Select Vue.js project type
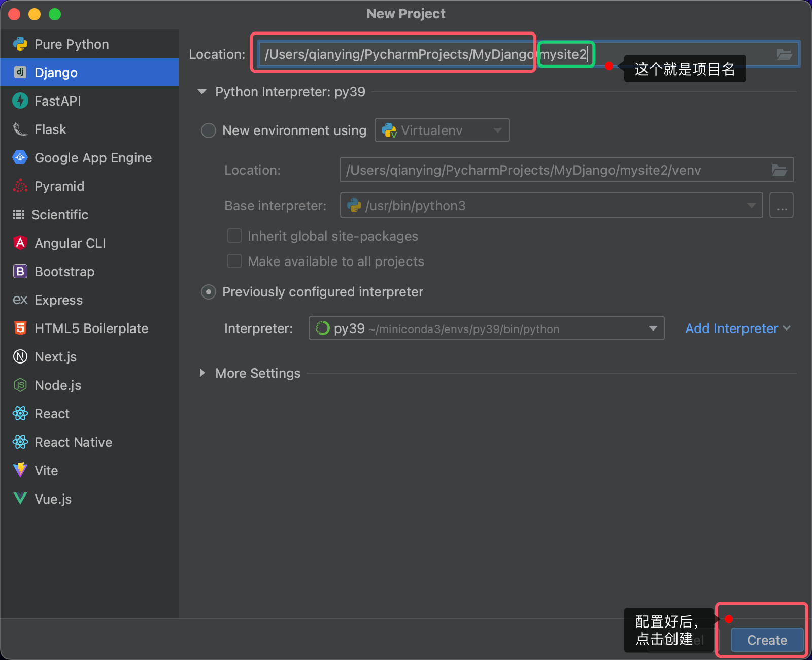Image resolution: width=812 pixels, height=660 pixels. click(x=89, y=499)
